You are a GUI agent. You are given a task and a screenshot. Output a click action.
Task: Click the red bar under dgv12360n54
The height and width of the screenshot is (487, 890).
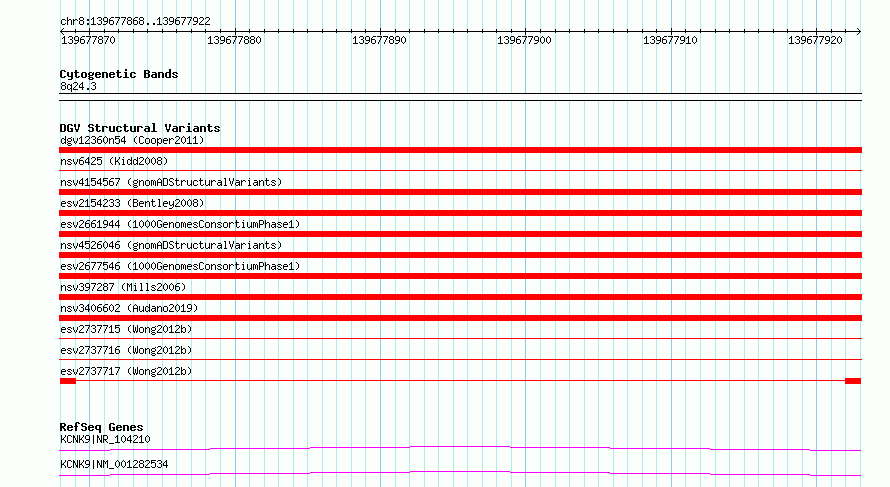pyautogui.click(x=460, y=150)
